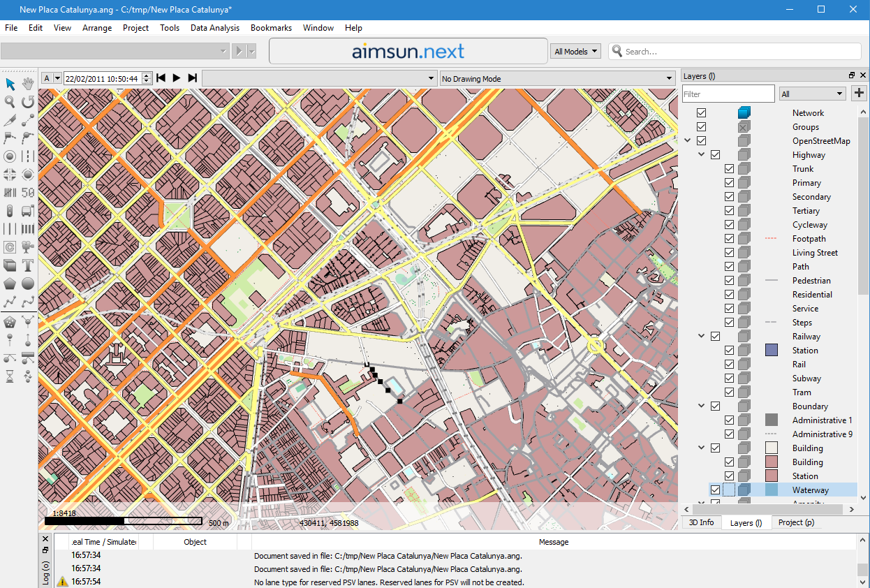Click the speed limit 50 tool icon

pyautogui.click(x=27, y=193)
